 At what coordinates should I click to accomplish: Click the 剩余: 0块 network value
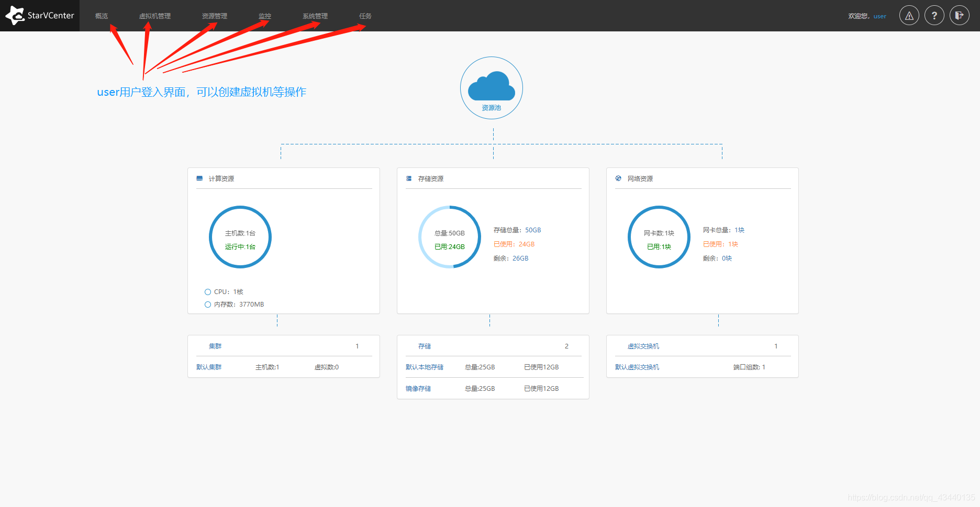click(x=717, y=258)
